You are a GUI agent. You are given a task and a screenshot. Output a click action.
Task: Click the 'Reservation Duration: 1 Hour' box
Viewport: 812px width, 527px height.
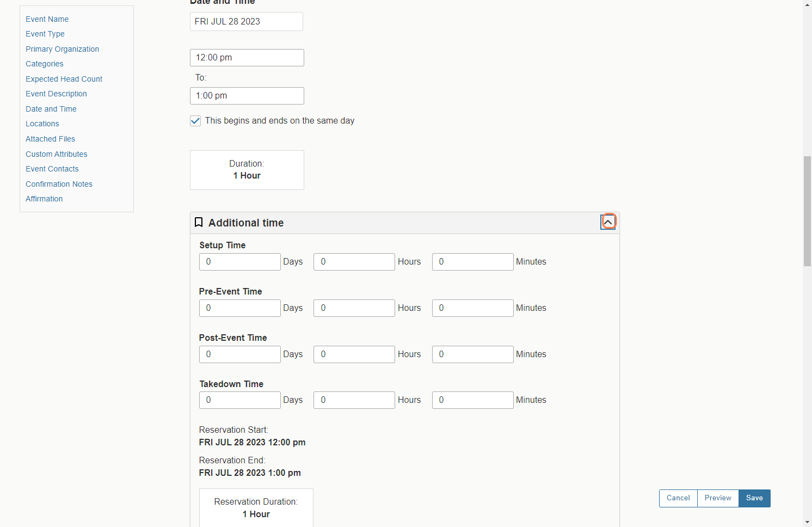256,507
